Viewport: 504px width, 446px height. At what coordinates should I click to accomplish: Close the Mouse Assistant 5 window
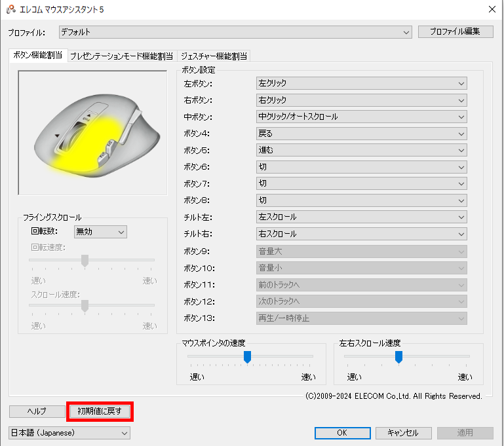(492, 9)
